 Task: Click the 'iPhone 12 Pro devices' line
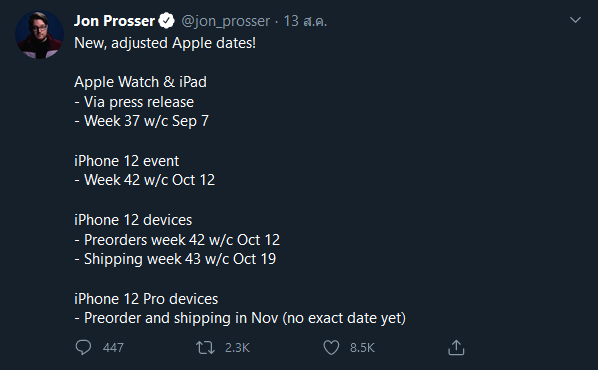pos(146,299)
